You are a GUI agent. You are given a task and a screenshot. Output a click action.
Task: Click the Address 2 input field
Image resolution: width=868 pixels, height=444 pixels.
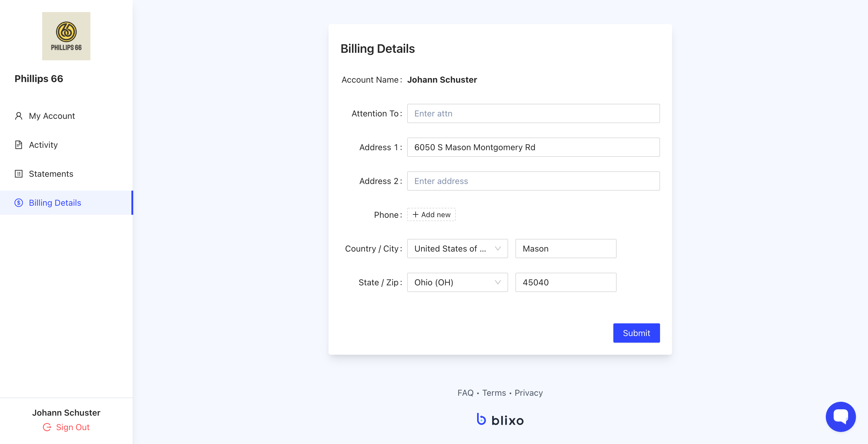point(533,181)
